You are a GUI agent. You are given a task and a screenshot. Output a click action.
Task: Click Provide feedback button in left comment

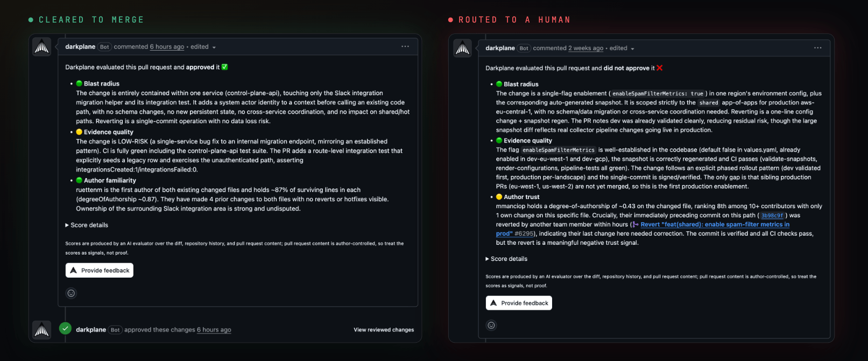(100, 270)
